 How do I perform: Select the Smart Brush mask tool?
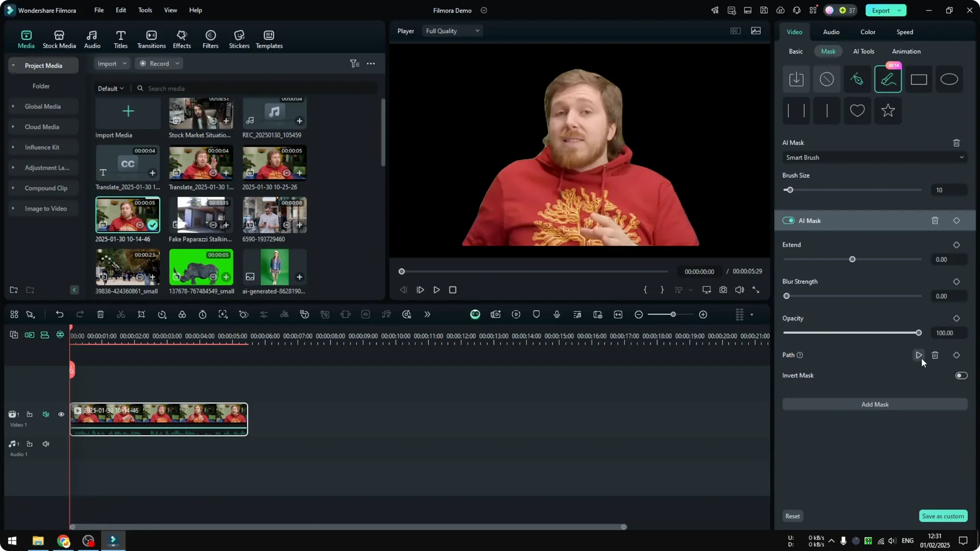[x=888, y=79]
